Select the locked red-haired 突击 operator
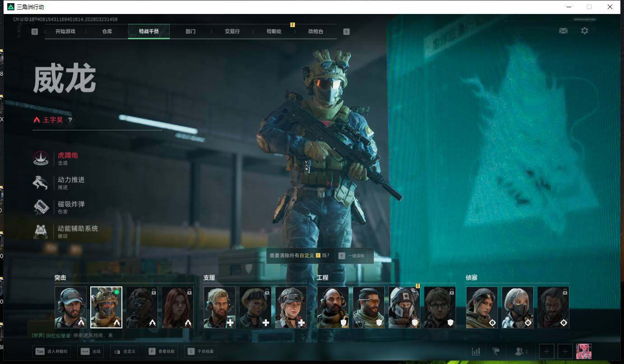This screenshot has width=624, height=364. 177,307
